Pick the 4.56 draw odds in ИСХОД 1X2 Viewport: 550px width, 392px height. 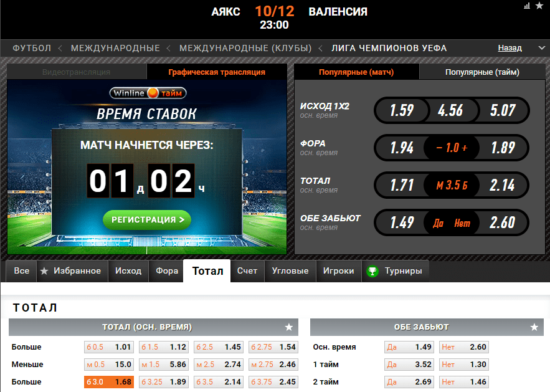pyautogui.click(x=450, y=110)
